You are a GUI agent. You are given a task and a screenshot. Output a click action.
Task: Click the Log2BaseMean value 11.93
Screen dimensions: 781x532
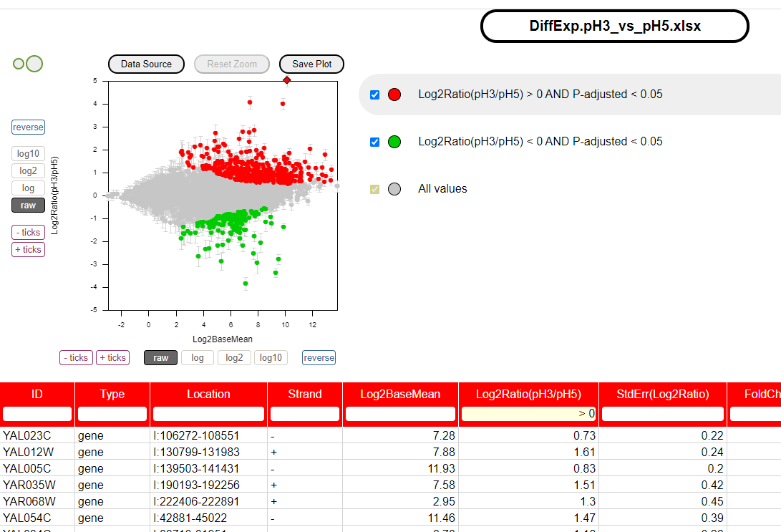[x=400, y=468]
